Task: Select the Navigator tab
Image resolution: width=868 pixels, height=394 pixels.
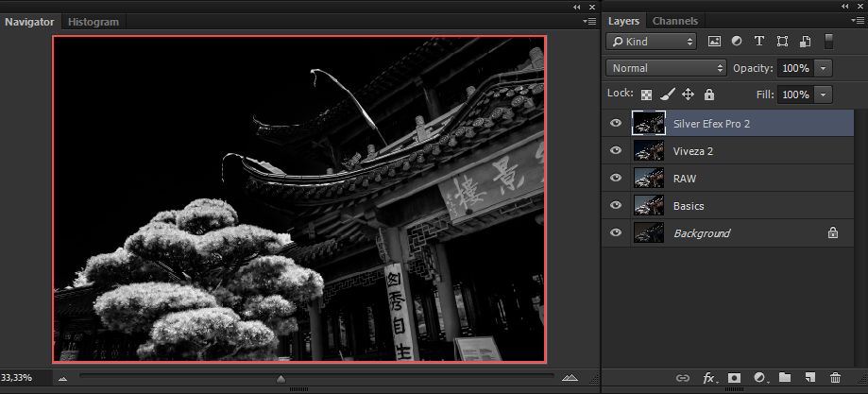Action: click(x=30, y=22)
